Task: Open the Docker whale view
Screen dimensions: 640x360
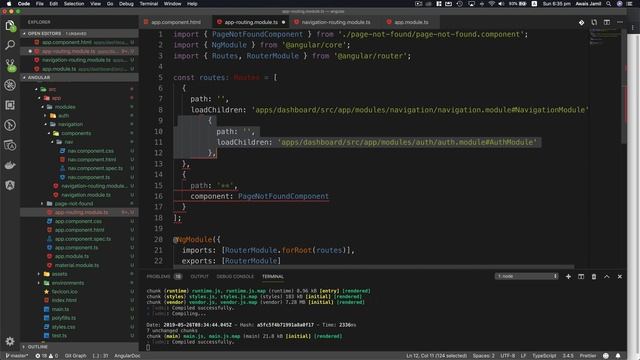Action: 10,165
